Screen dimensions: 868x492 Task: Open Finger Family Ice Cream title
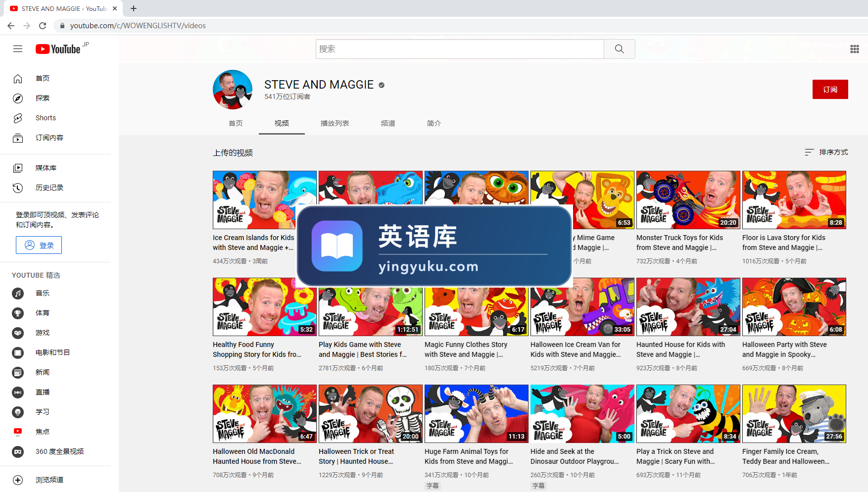pyautogui.click(x=786, y=456)
